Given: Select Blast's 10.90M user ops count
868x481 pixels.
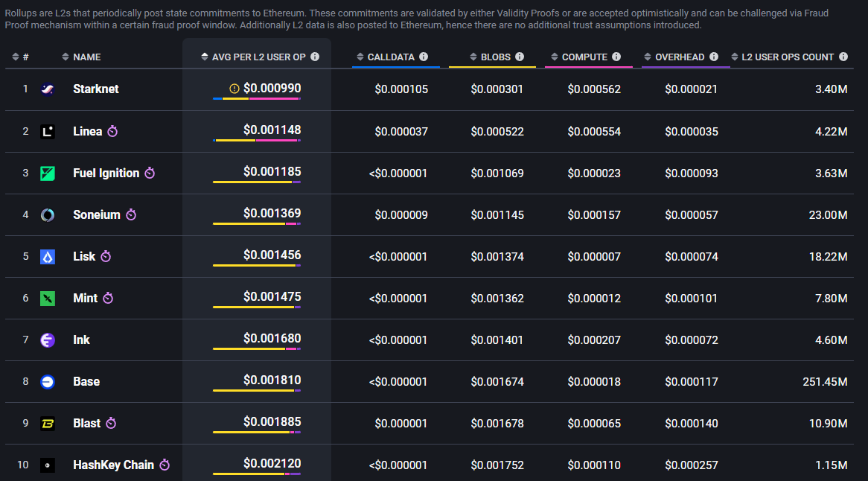Looking at the screenshot, I should pos(828,424).
